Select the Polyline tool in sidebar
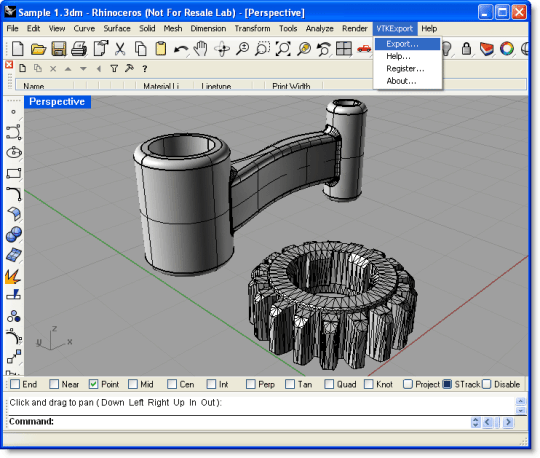 pos(14,132)
